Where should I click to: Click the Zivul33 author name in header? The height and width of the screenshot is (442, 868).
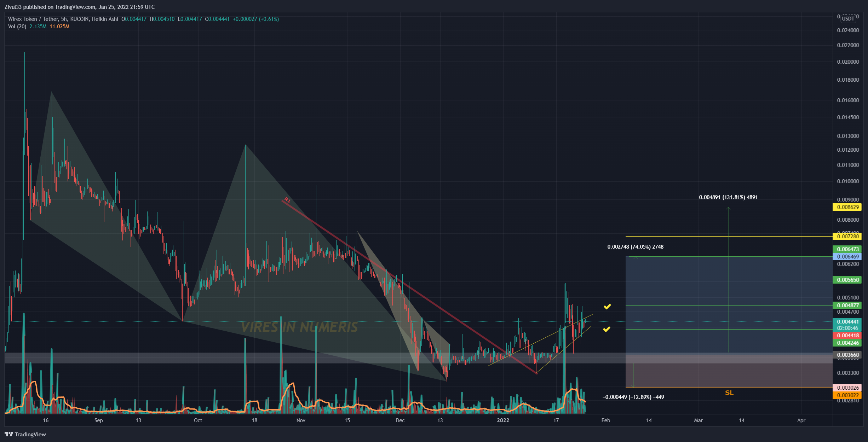[13, 7]
